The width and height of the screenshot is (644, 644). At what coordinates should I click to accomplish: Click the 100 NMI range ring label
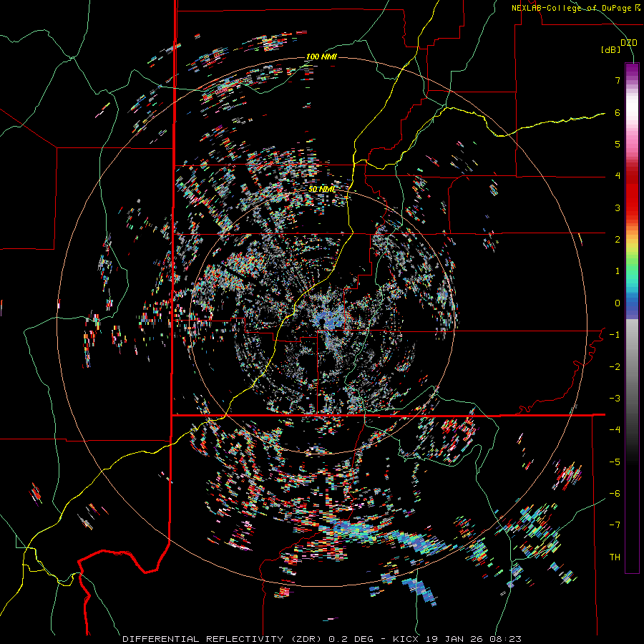[x=321, y=57]
